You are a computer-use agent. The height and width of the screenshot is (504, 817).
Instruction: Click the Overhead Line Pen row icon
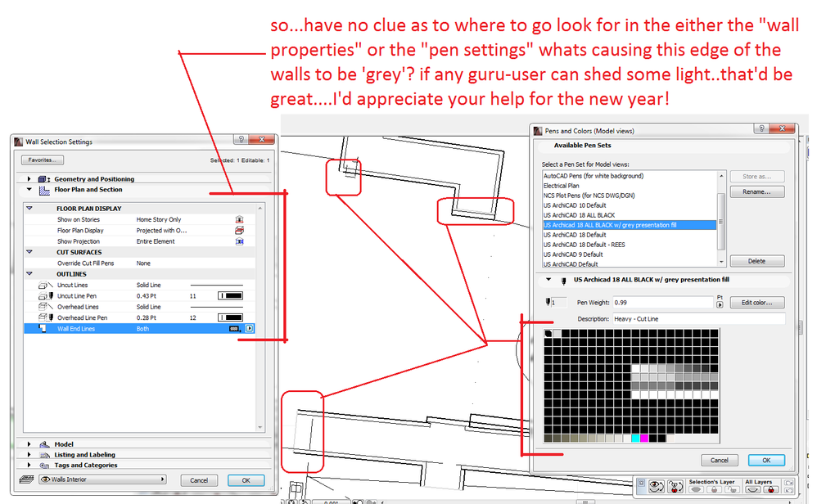45,317
